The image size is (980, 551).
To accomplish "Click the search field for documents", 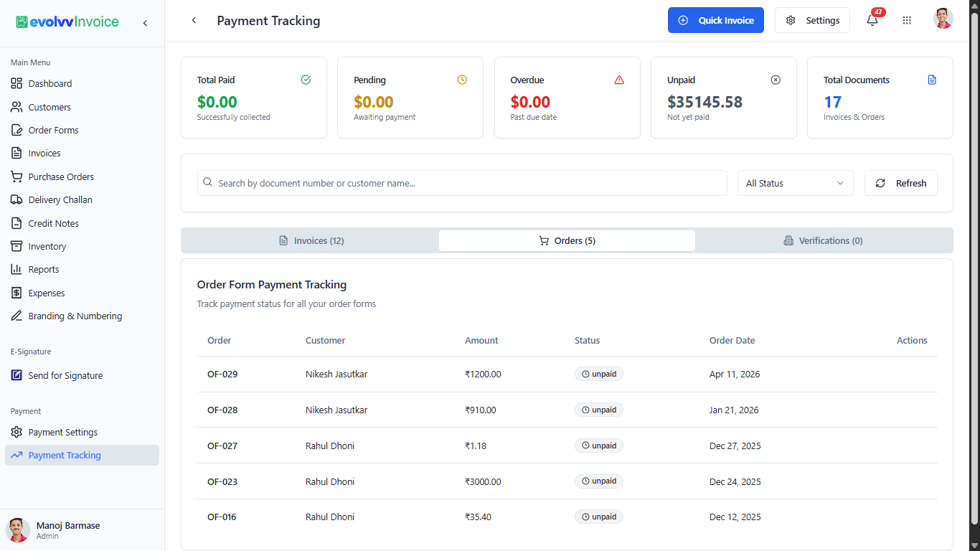I will (462, 183).
